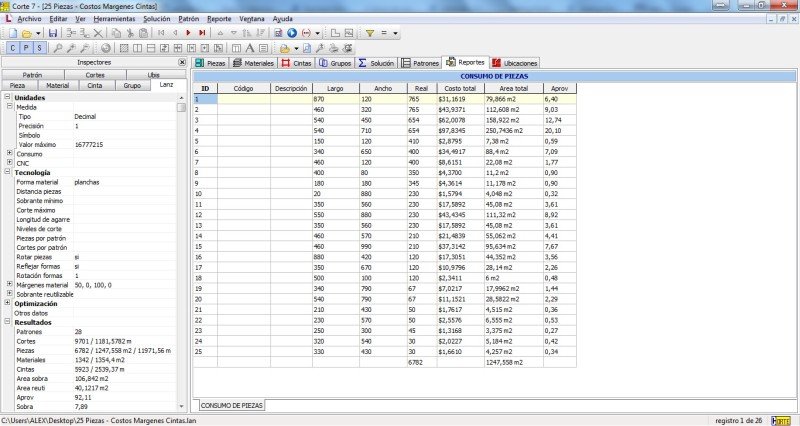
Task: Toggle the 'C' view button
Action: [12, 48]
